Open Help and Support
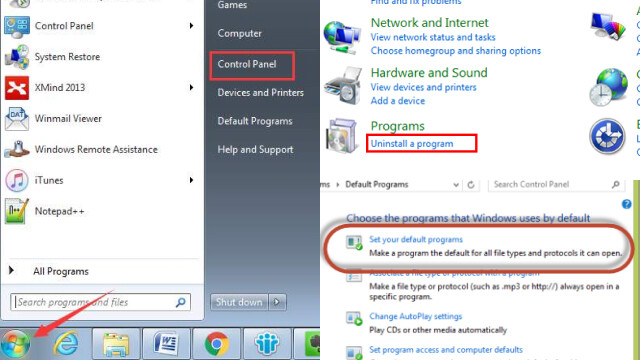This screenshot has width=640, height=360. [255, 150]
